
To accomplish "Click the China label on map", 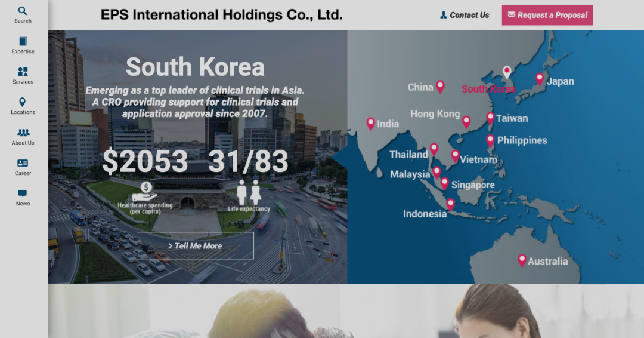I will click(x=420, y=87).
